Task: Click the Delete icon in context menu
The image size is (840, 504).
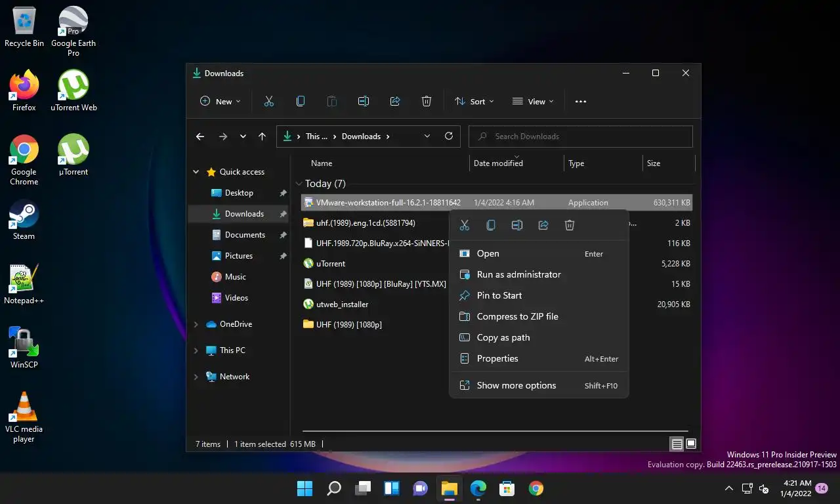Action: 570,225
